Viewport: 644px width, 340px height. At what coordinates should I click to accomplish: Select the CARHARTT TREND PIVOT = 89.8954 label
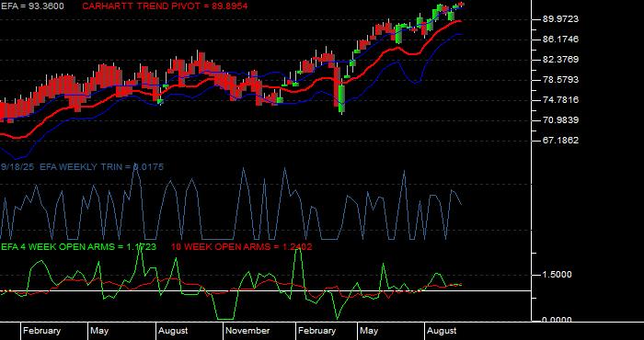[x=165, y=6]
